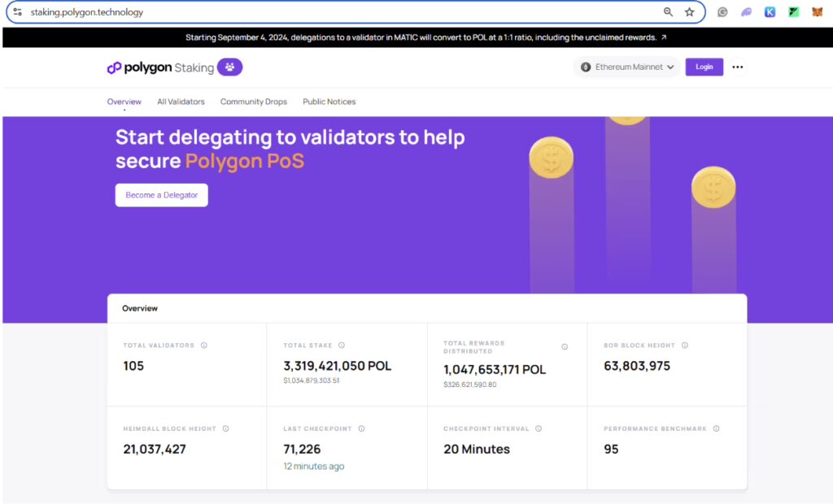Click info icon next to Total Stake

(x=342, y=345)
